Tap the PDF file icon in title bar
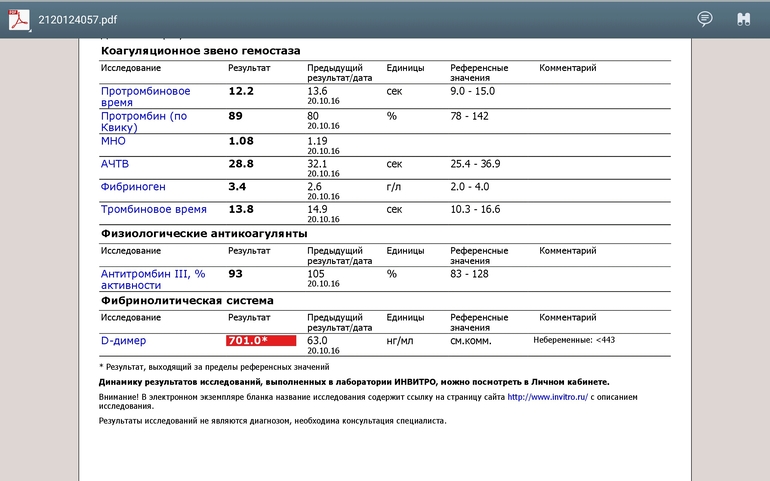Image resolution: width=770 pixels, height=481 pixels. pos(20,19)
